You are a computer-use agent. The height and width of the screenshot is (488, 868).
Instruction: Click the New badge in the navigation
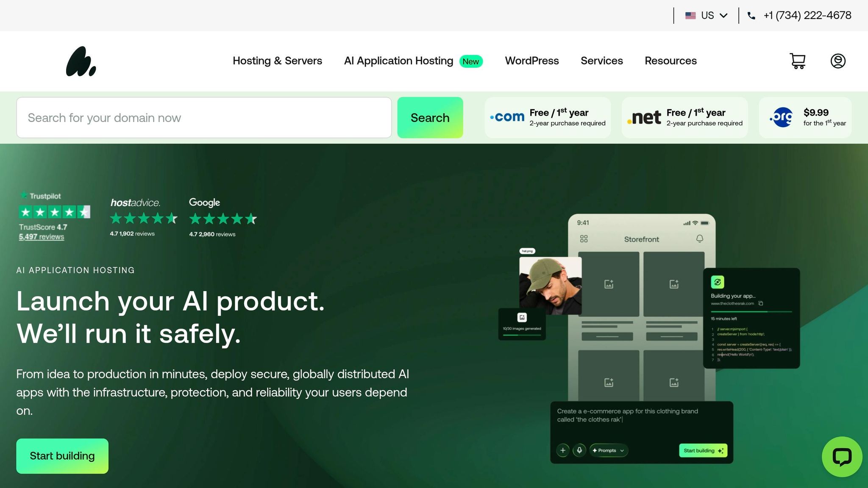[x=471, y=61]
